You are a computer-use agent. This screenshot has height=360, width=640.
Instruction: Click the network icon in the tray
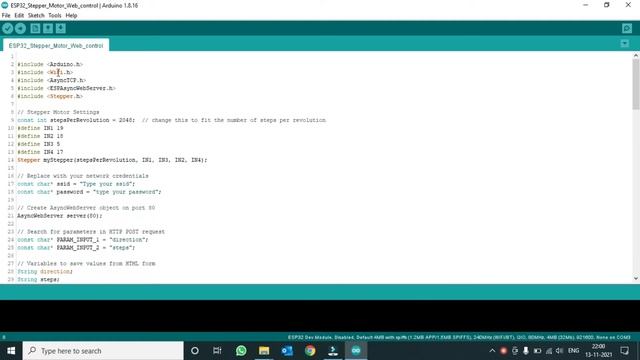coord(549,351)
